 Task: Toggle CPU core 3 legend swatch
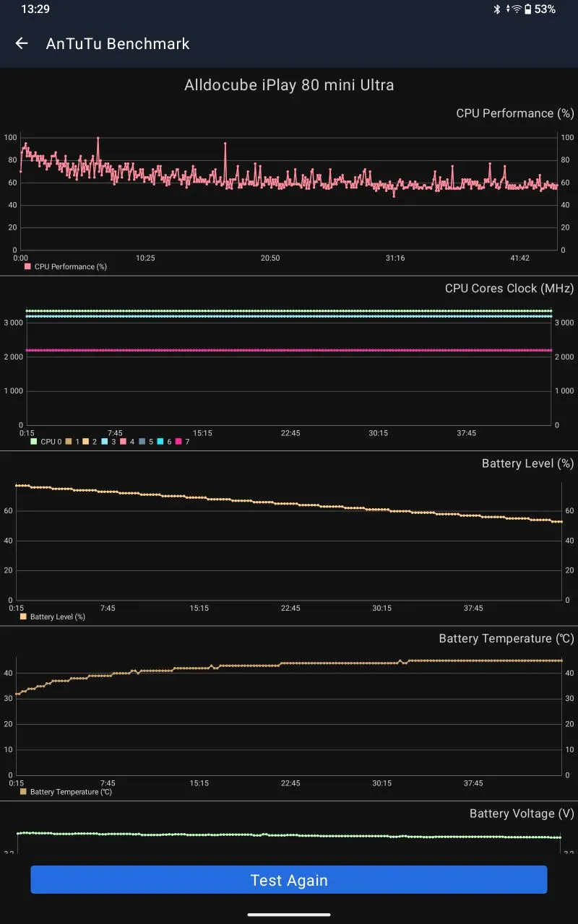pyautogui.click(x=105, y=442)
